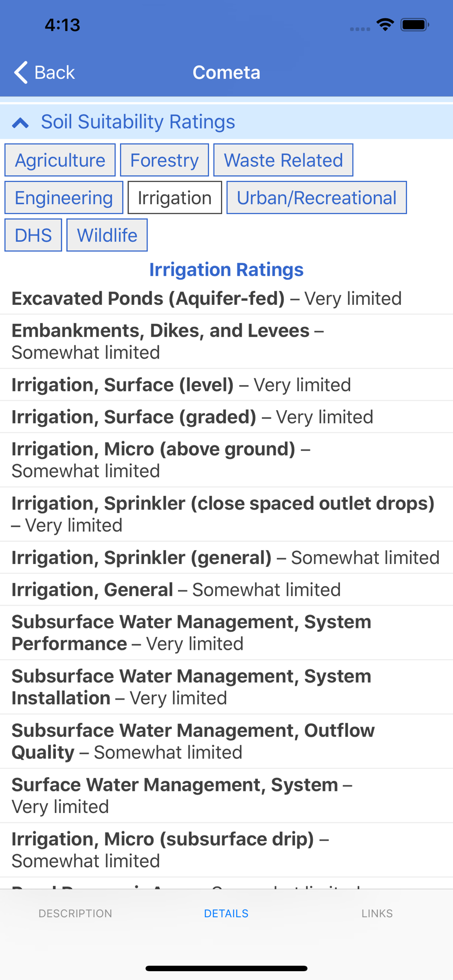Tap the Soil Suitability Ratings header text
The image size is (453, 980).
[x=138, y=122]
